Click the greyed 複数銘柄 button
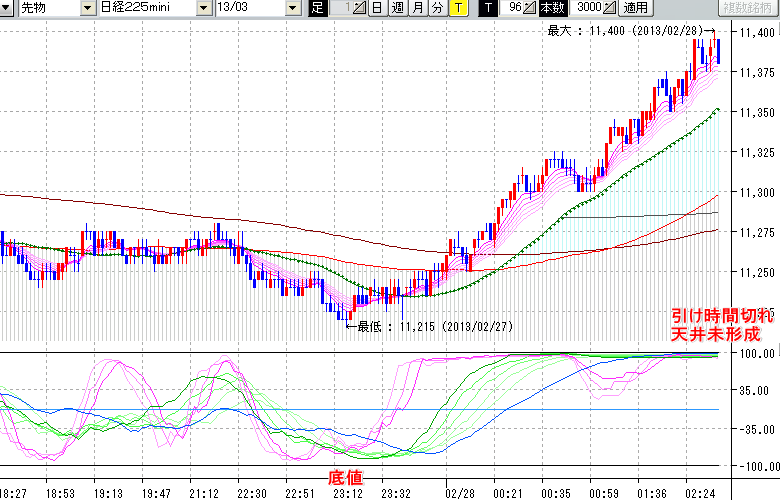Viewport: 780px width, 500px height. point(749,8)
